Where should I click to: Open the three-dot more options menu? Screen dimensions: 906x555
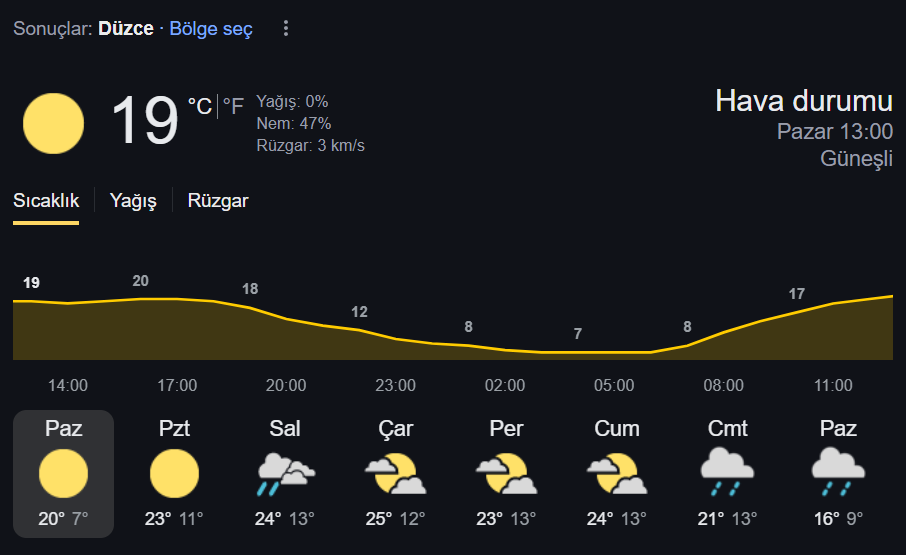(x=285, y=28)
